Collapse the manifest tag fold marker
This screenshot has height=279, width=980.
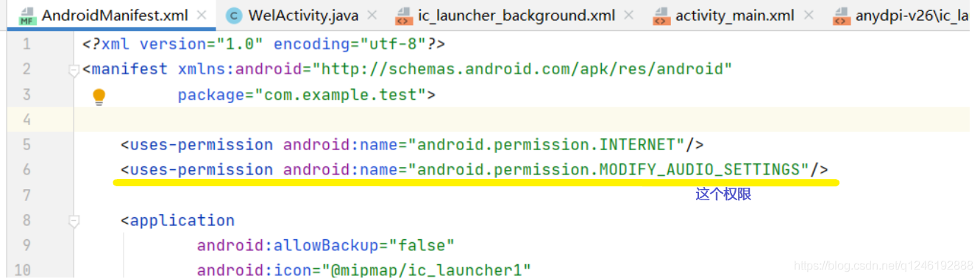point(73,71)
